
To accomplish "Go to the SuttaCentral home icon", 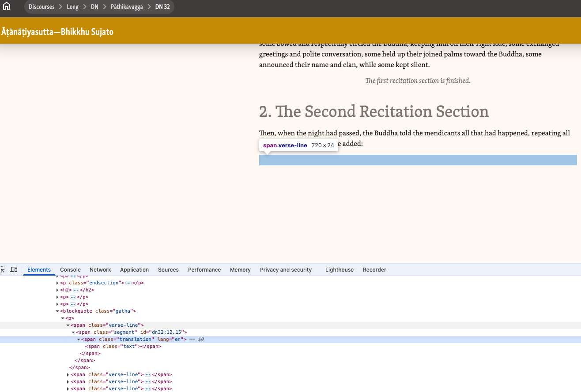I will point(7,7).
